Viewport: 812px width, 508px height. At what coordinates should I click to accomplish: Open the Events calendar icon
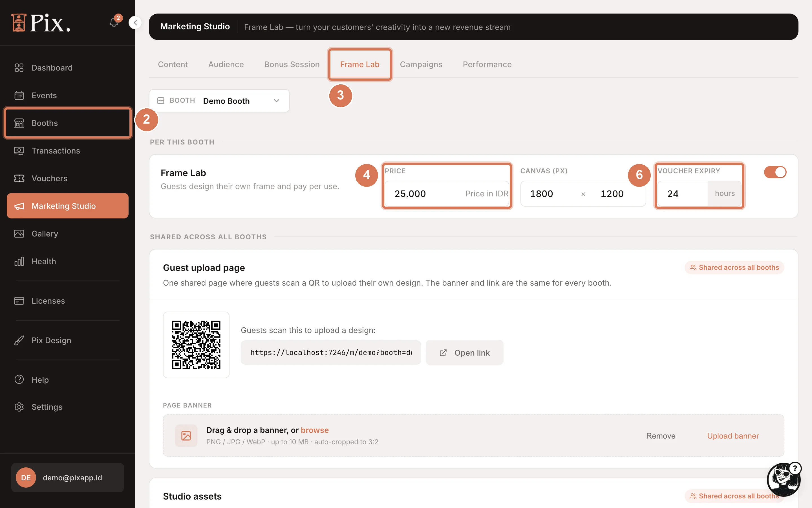click(x=19, y=95)
